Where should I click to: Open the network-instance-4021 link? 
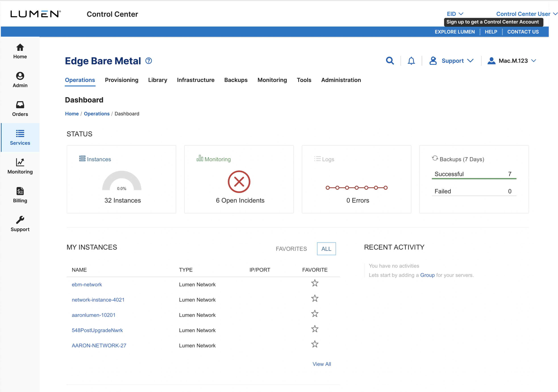98,300
